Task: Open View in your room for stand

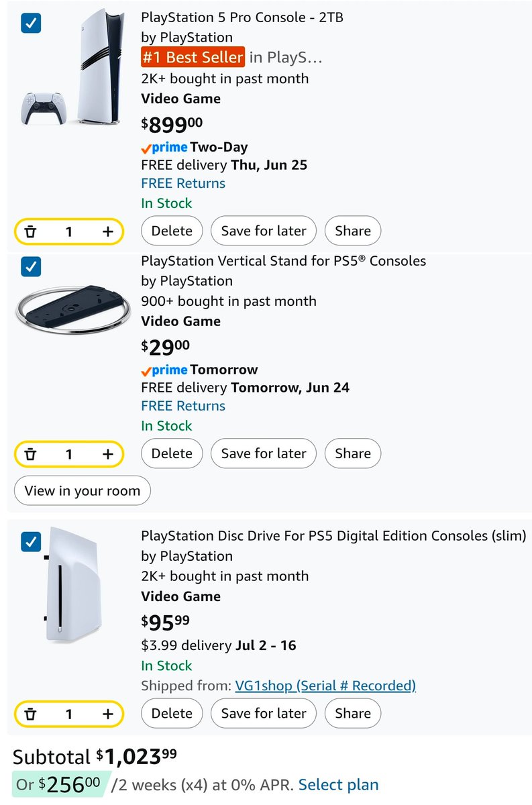Action: pyautogui.click(x=83, y=490)
